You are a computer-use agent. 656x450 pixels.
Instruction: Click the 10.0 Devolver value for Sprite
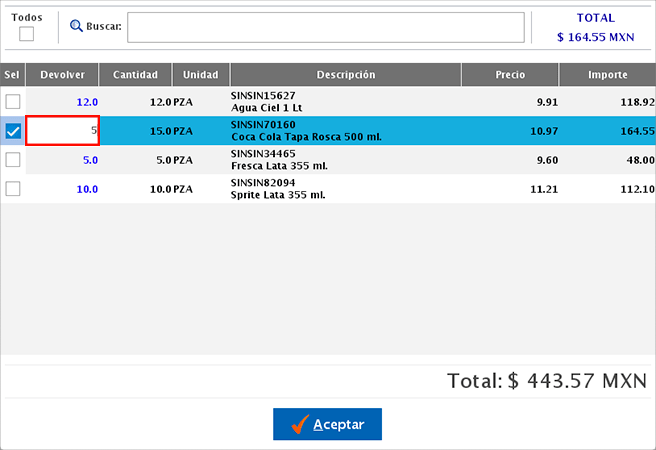coord(87,189)
